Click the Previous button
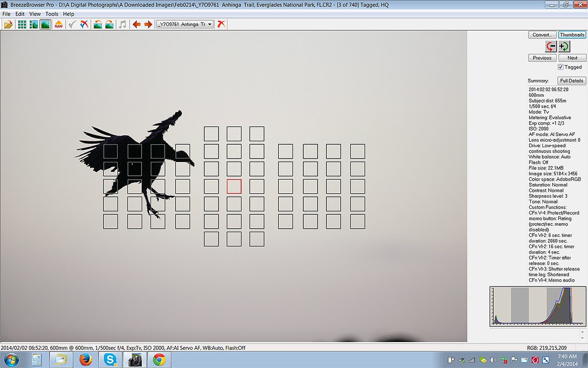 pyautogui.click(x=542, y=58)
